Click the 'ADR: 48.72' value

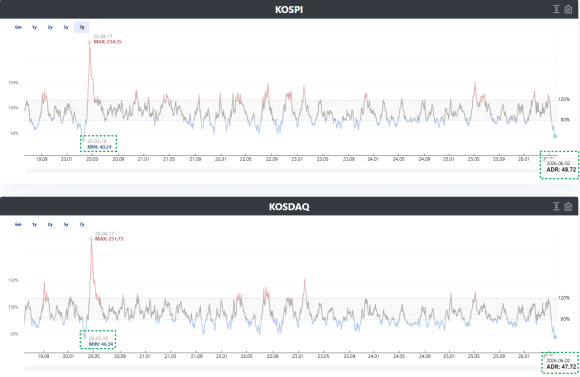tap(561, 169)
